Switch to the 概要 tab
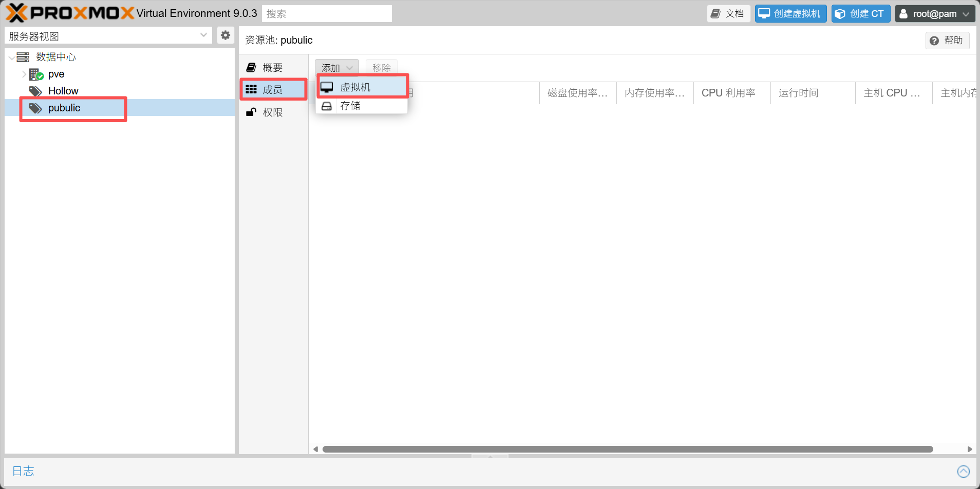980x489 pixels. click(272, 68)
